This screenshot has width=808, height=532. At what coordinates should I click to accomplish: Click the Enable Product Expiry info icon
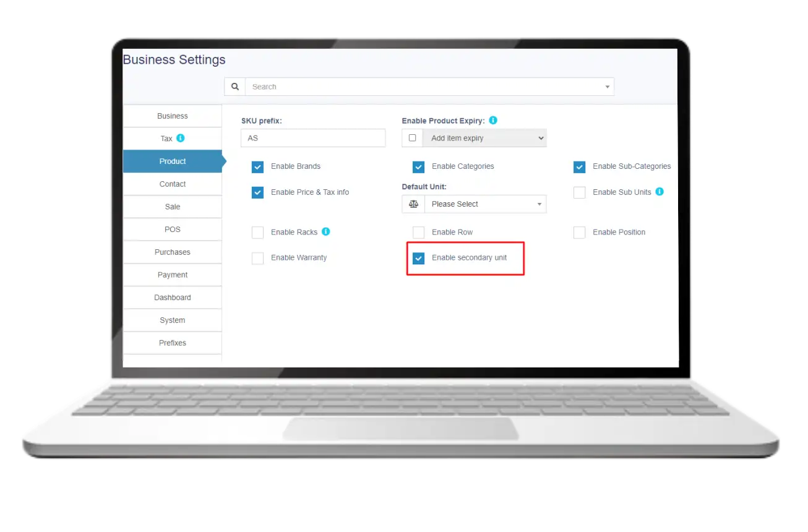pos(493,121)
